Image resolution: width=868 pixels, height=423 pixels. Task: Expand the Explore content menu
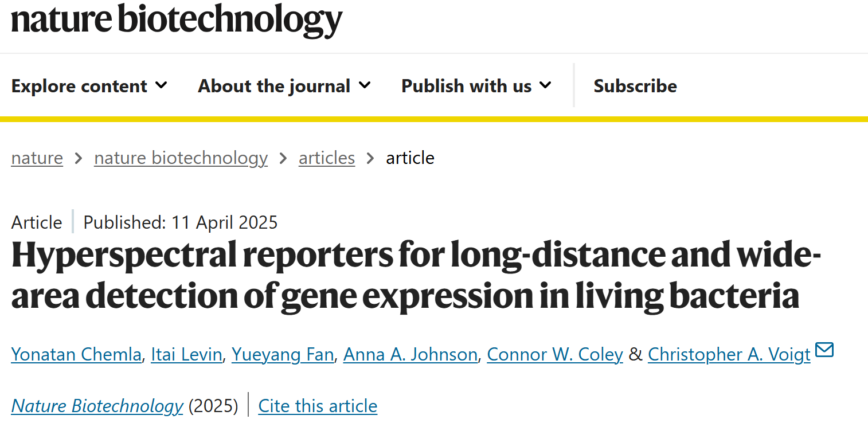click(89, 86)
